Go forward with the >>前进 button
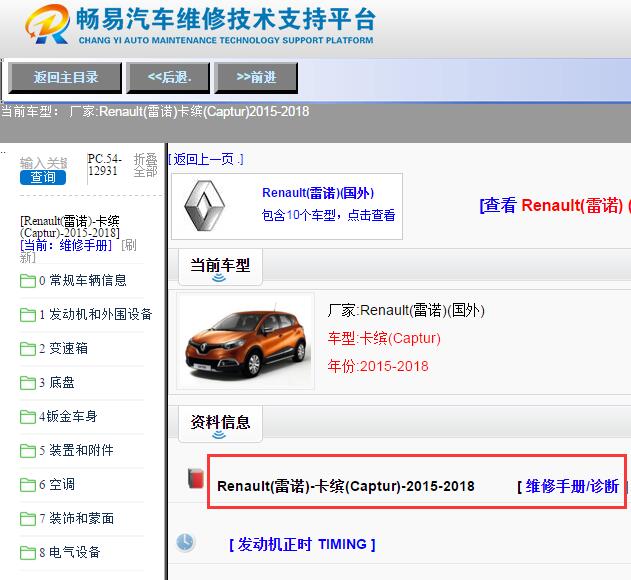The width and height of the screenshot is (631, 580). 256,77
